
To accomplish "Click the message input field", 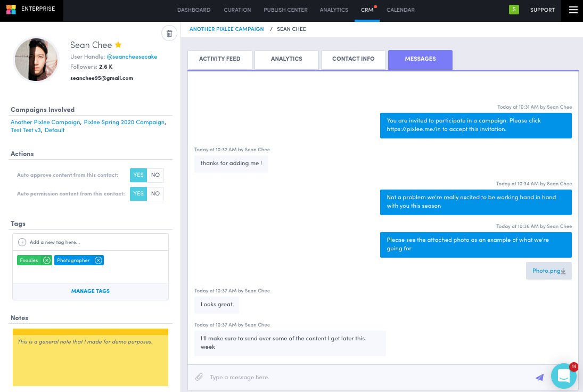I will pyautogui.click(x=319, y=377).
